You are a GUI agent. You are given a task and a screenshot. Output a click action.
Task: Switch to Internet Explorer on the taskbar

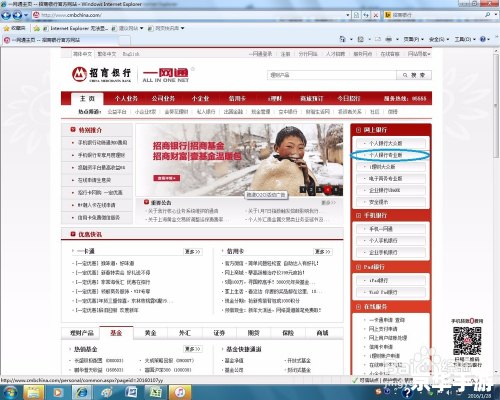pyautogui.click(x=82, y=392)
